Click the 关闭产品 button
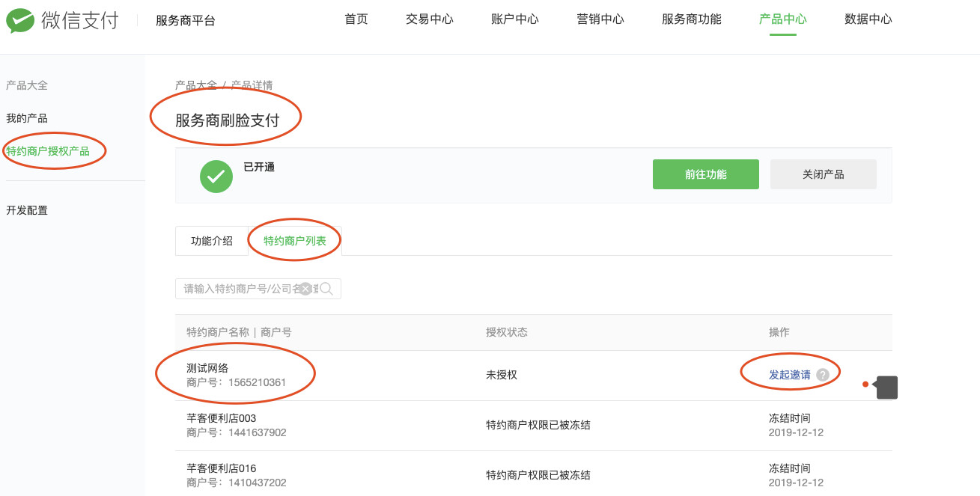Image resolution: width=980 pixels, height=496 pixels. coord(824,174)
